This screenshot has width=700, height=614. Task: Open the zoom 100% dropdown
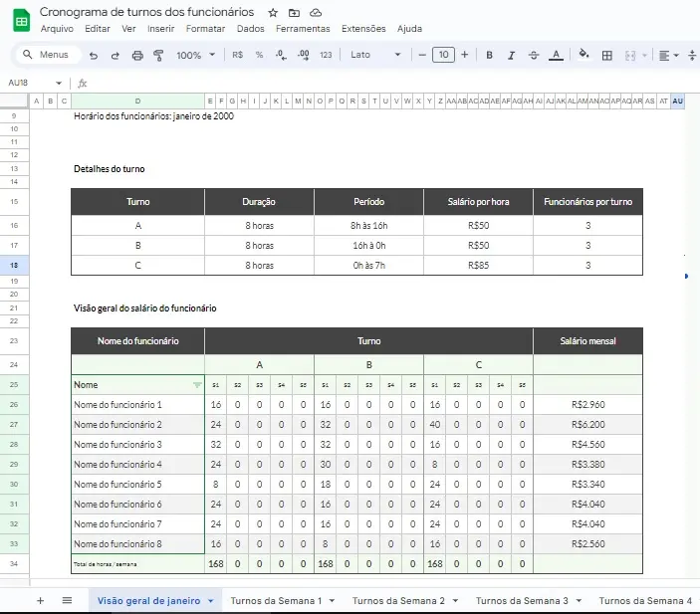[195, 56]
